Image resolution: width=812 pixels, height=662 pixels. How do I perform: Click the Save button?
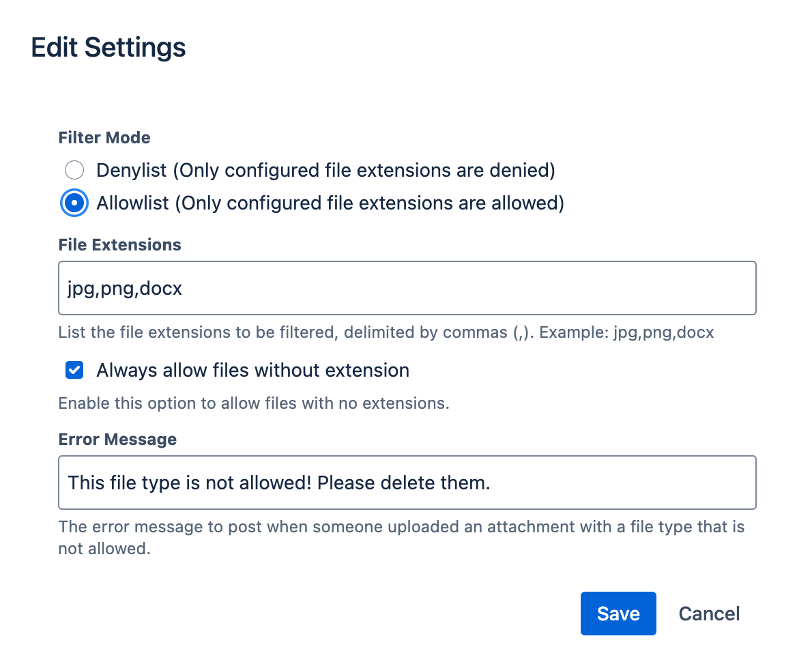[618, 613]
